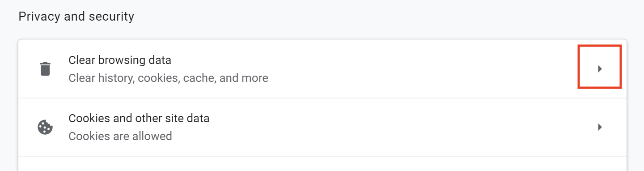Select 'Clear history, cookies, cache, and more' text
The width and height of the screenshot is (644, 171).
168,78
